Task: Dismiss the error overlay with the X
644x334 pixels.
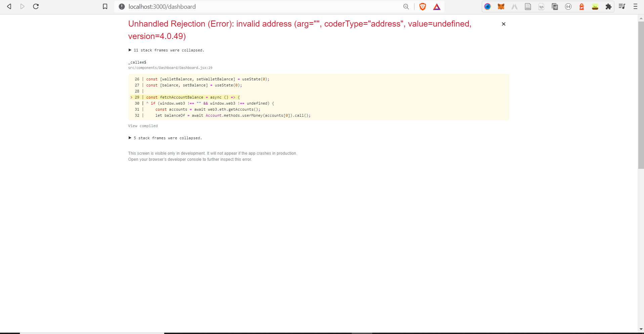Action: (x=504, y=24)
